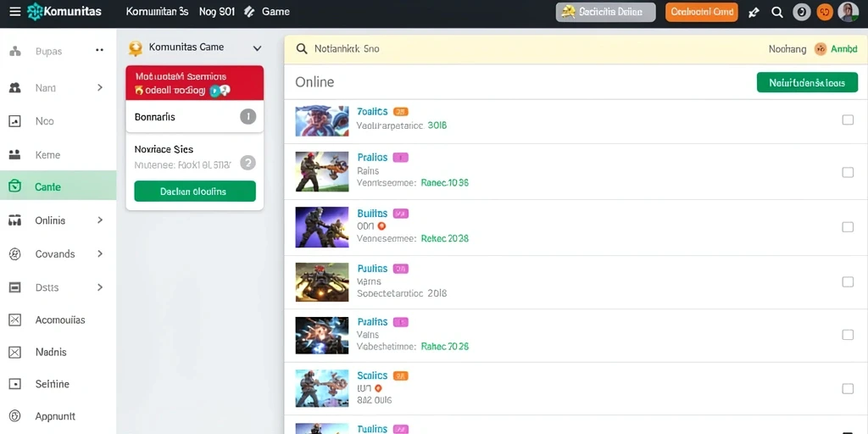Click the Bupas sidebar icon

15,52
